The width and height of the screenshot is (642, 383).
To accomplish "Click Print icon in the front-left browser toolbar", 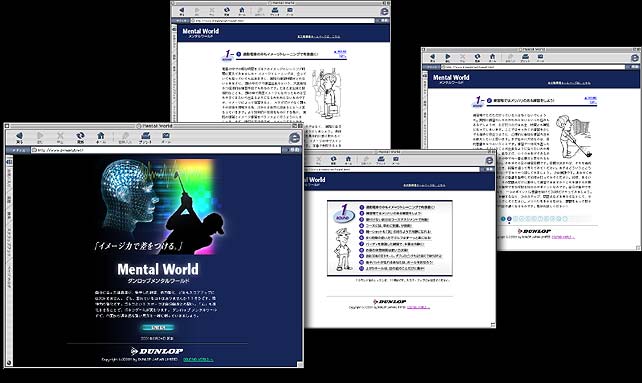I will 145,136.
